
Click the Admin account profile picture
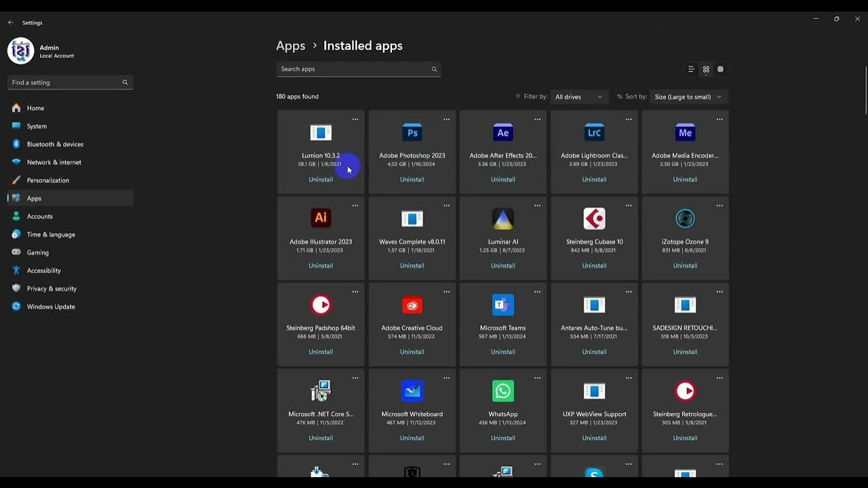point(20,52)
